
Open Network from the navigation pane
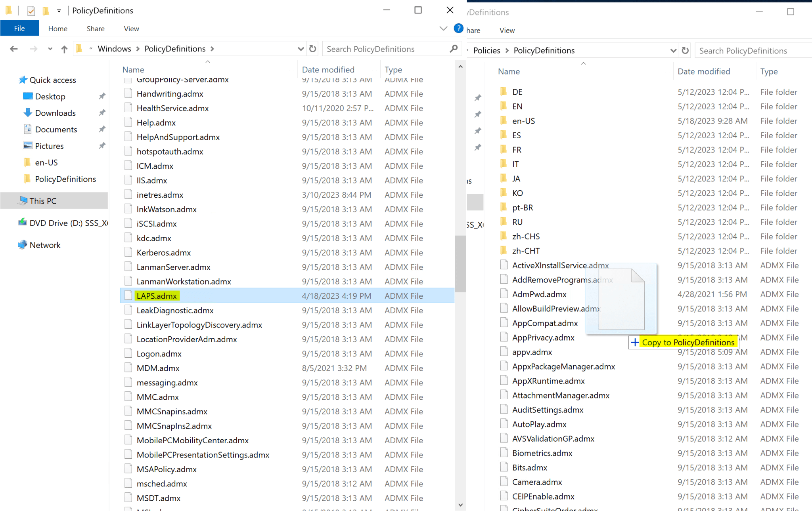(45, 245)
